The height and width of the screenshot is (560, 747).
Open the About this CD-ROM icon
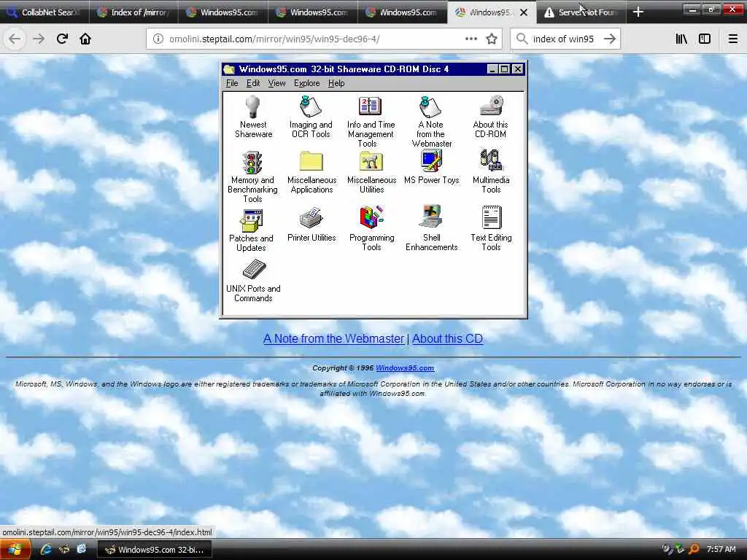pos(491,106)
